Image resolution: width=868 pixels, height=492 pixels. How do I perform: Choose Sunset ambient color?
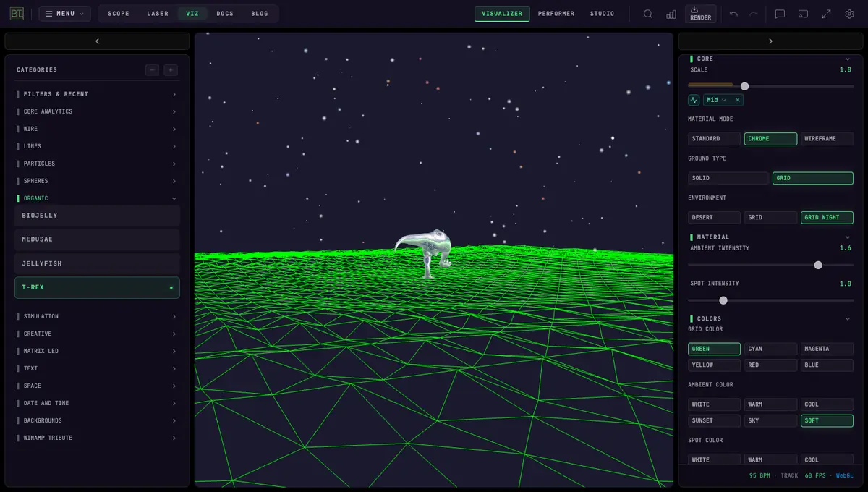pos(714,420)
